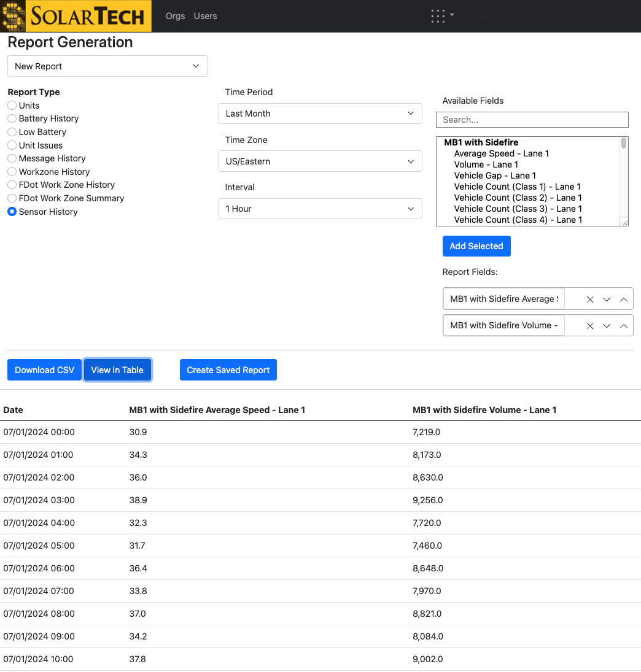The image size is (641, 672).
Task: Click Average Speed - Lane 1 column header
Action: pyautogui.click(x=217, y=410)
